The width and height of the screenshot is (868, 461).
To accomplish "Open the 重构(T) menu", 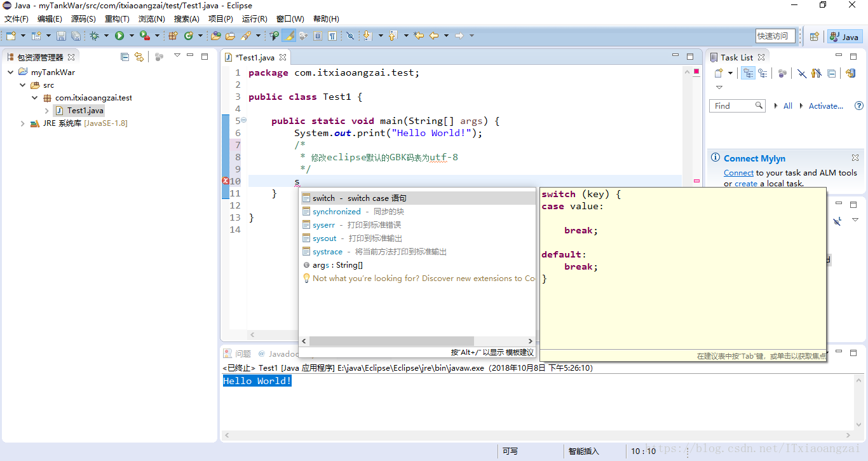I will click(117, 19).
